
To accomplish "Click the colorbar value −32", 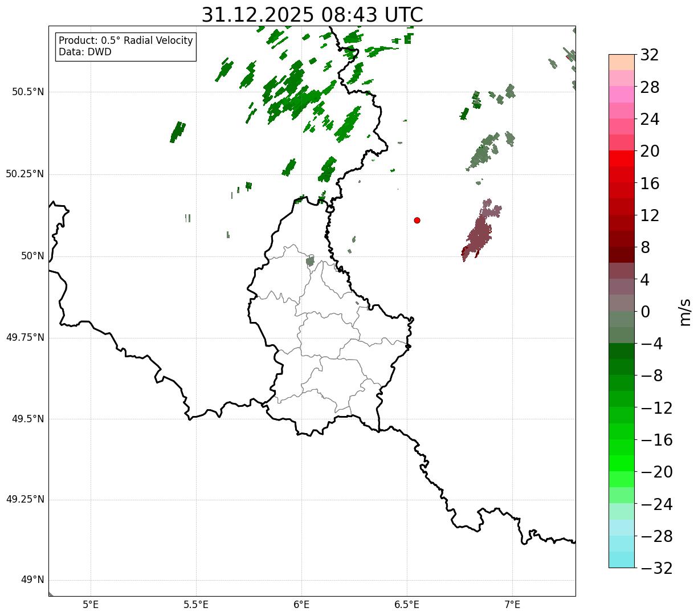I will pos(656,568).
